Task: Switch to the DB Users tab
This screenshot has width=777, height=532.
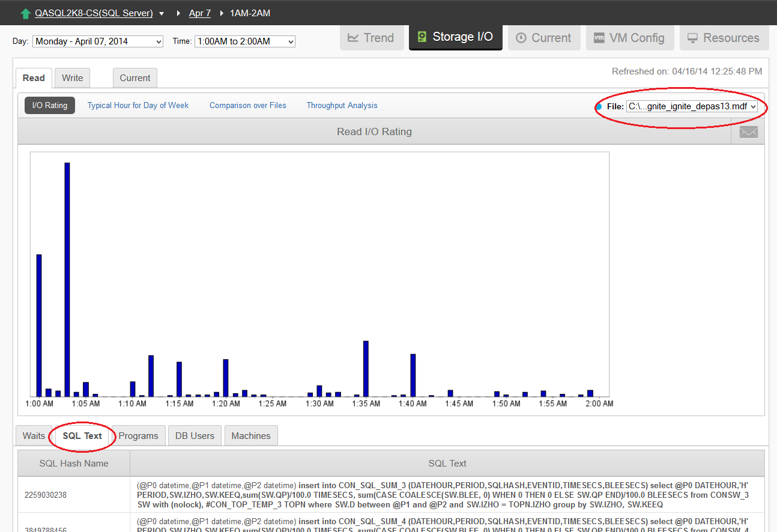Action: (195, 436)
